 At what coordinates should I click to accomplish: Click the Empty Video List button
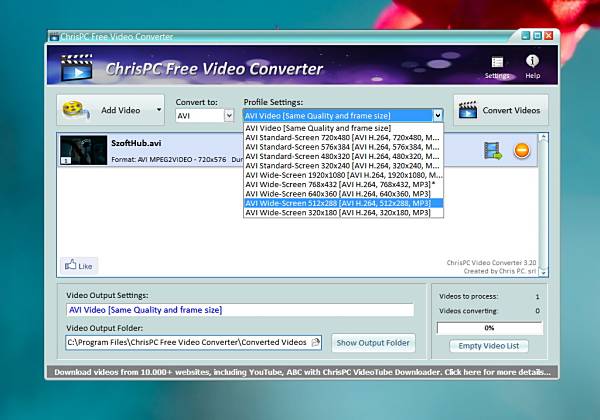coord(489,346)
